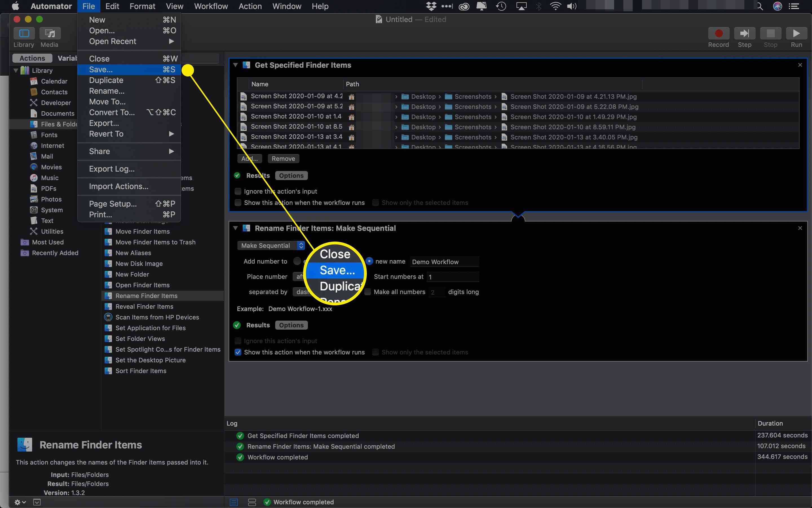Screen dimensions: 812x508
Task: Show the variables view icon
Action: click(x=252, y=502)
